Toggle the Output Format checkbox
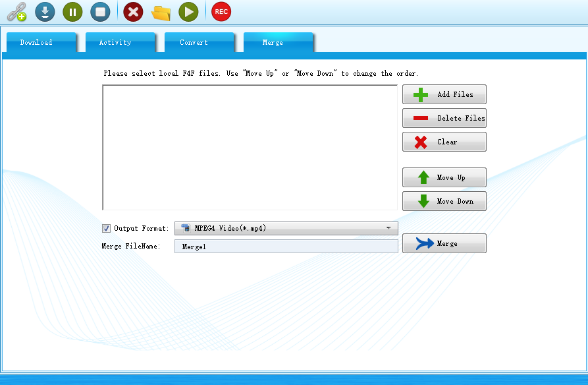This screenshot has height=385, width=588. (x=106, y=228)
